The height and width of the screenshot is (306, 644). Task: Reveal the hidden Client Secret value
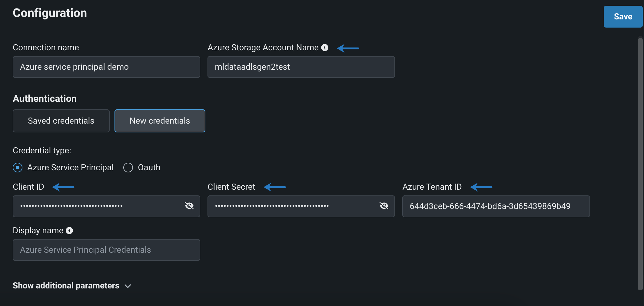coord(384,206)
